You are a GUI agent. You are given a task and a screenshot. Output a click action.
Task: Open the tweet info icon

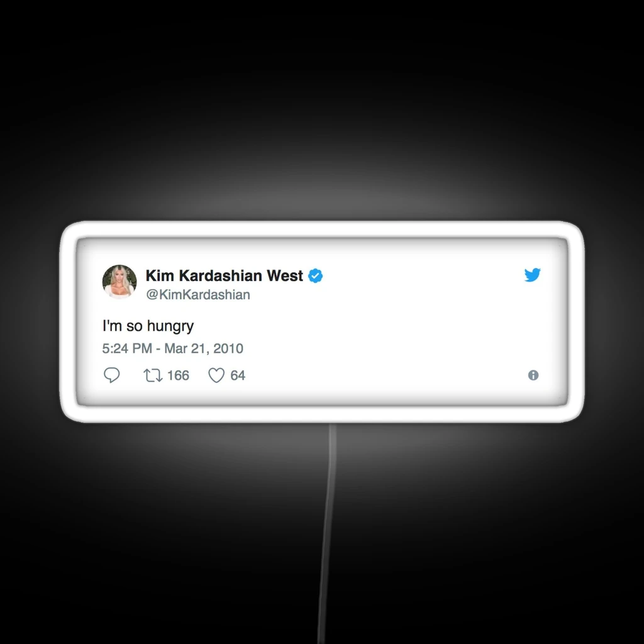coord(533,375)
